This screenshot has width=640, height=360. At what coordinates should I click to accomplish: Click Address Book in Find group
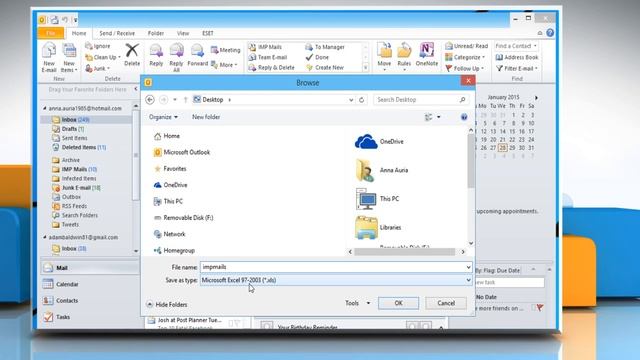517,57
